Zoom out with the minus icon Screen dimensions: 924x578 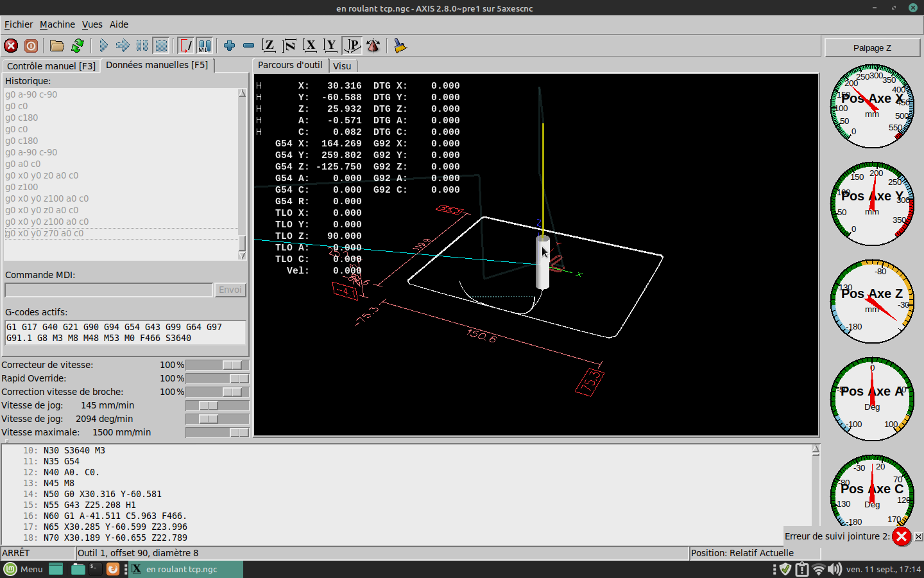pyautogui.click(x=248, y=46)
